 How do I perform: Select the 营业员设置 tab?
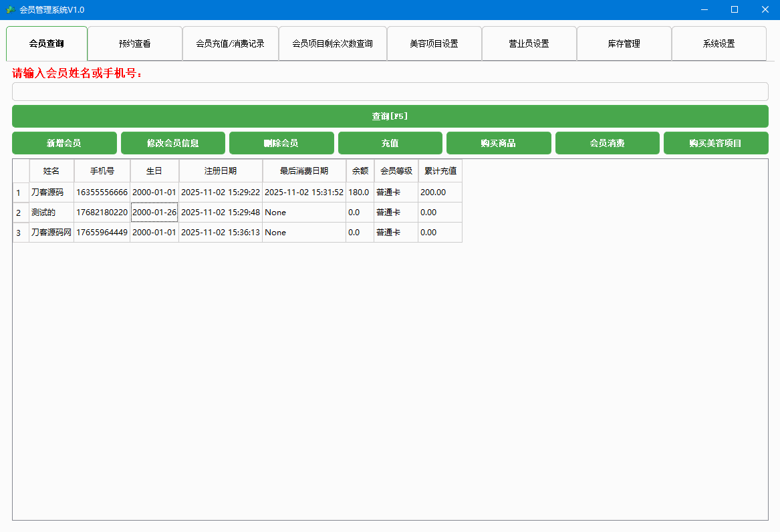pyautogui.click(x=529, y=43)
